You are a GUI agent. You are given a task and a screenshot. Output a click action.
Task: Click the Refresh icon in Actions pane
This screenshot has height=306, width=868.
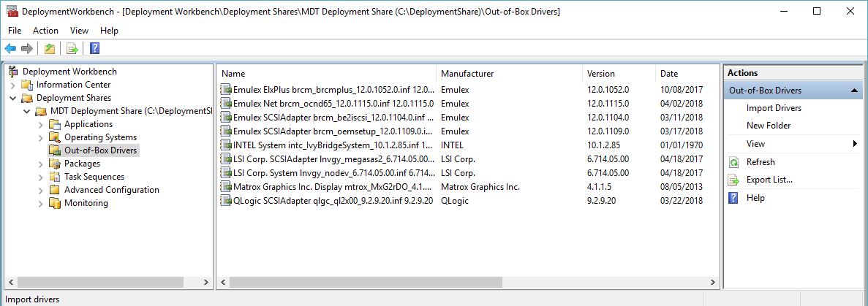pos(734,162)
